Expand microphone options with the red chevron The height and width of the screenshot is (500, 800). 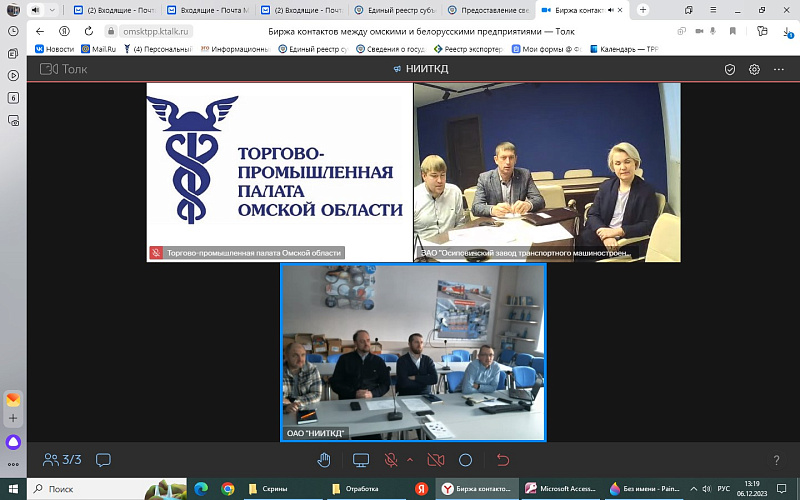(x=410, y=460)
